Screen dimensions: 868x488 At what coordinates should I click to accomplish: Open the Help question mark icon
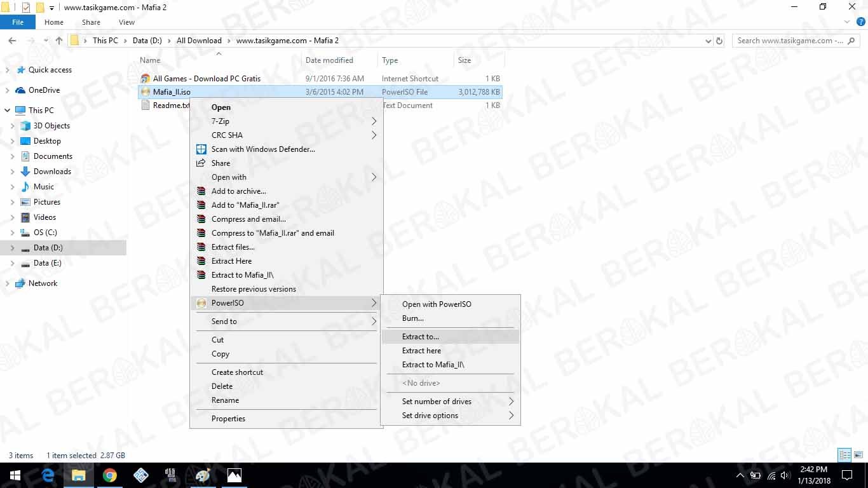[x=860, y=22]
